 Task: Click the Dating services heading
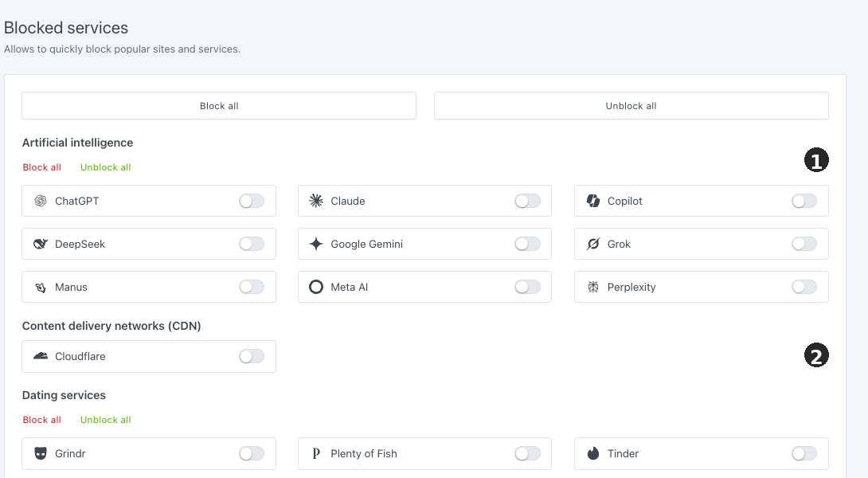tap(64, 395)
